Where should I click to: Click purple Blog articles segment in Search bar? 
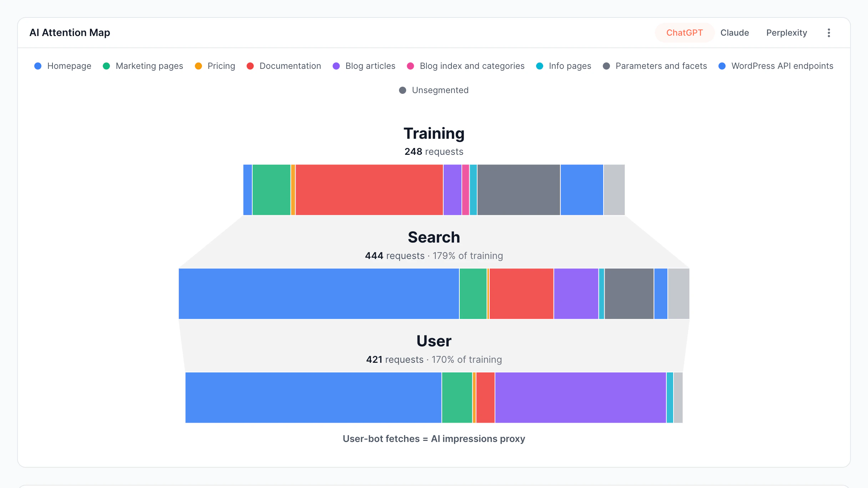(576, 294)
